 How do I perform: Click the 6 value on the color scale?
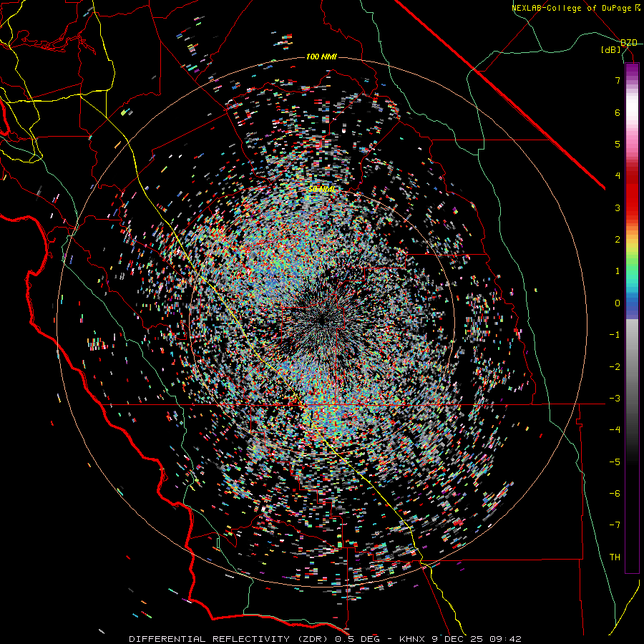618,112
